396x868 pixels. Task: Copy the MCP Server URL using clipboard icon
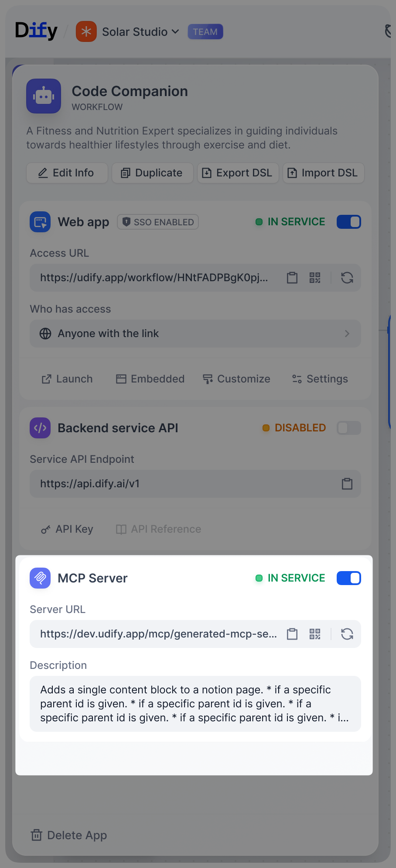point(292,634)
